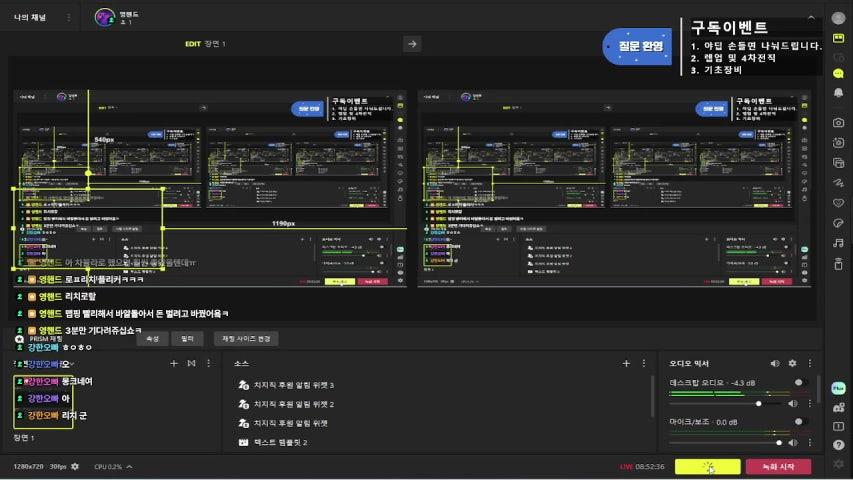Screen dimensions: 853x480
Task: Click the yellow live broadcast button
Action: pos(708,466)
